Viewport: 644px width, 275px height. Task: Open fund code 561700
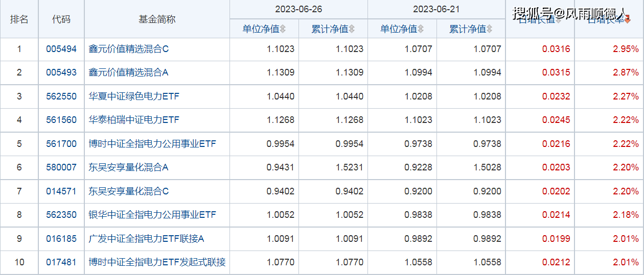[x=61, y=144]
